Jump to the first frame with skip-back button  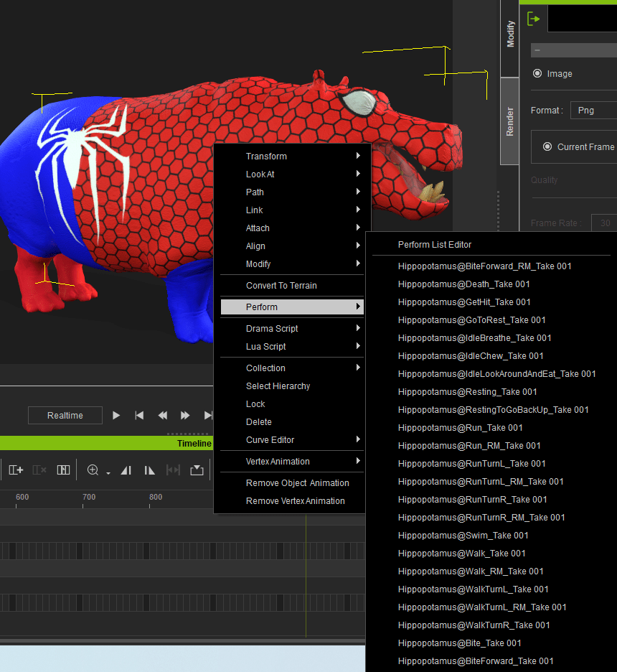click(139, 415)
